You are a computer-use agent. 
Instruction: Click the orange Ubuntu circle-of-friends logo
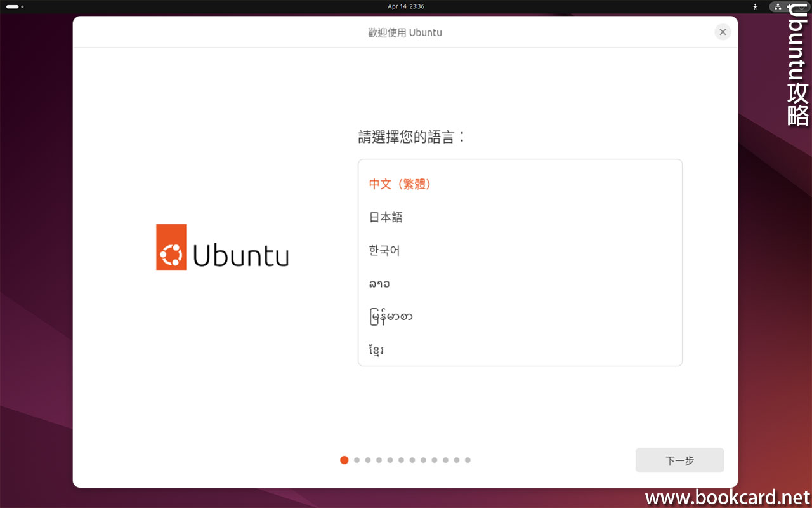point(171,247)
